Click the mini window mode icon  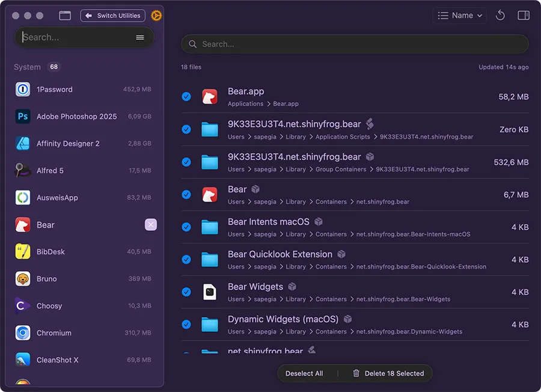click(x=65, y=16)
